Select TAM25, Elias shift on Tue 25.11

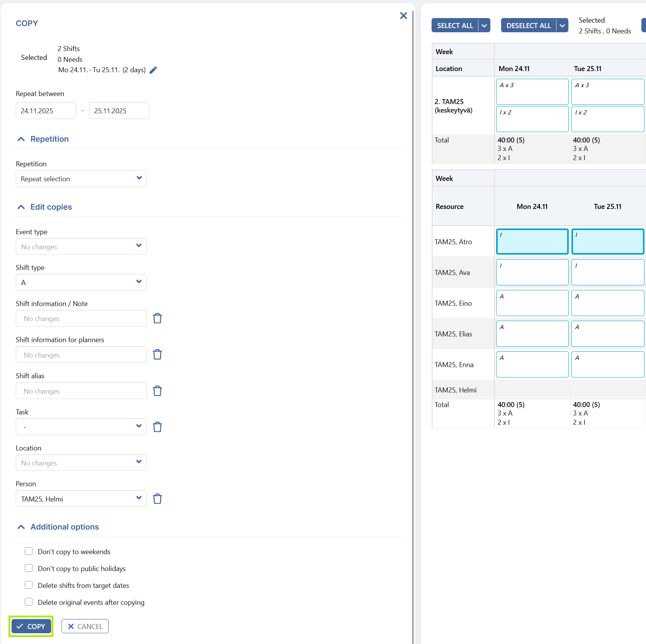point(608,334)
